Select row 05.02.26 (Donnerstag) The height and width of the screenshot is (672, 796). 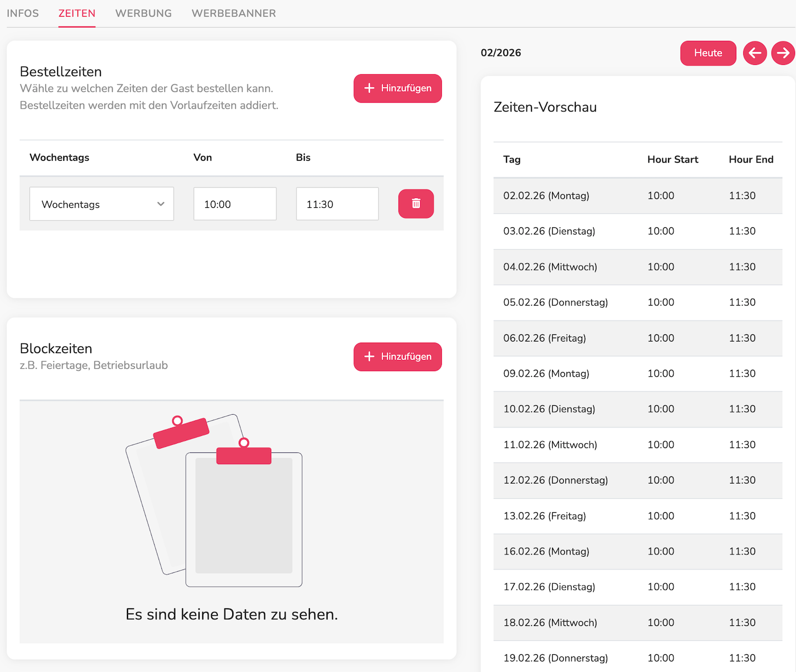(637, 302)
